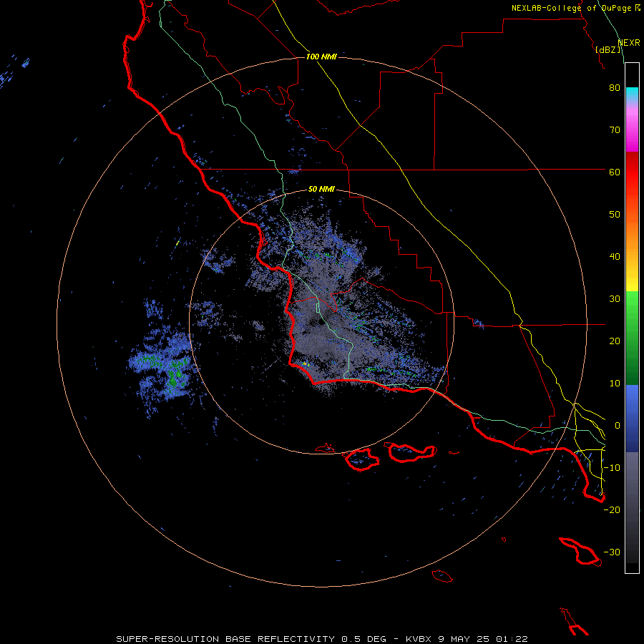Click the 80 value on the dBZ scale
This screenshot has width=644, height=644.
point(615,87)
